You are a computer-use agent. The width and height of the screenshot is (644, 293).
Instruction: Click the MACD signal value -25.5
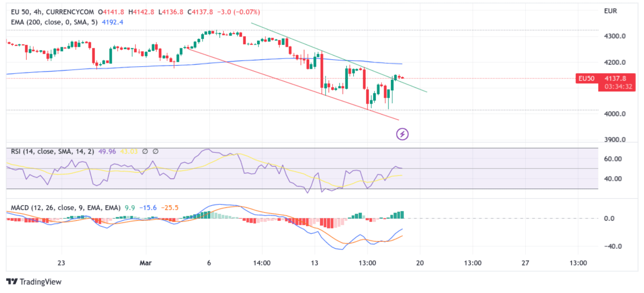pyautogui.click(x=170, y=208)
